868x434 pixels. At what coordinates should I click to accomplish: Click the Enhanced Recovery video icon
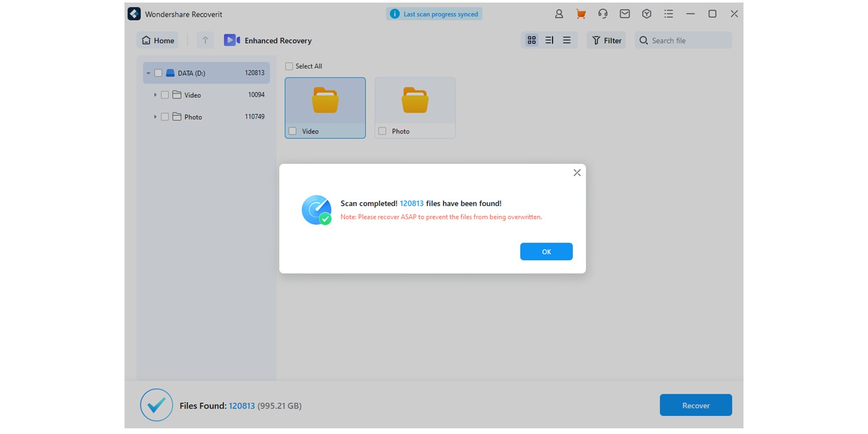pos(231,40)
